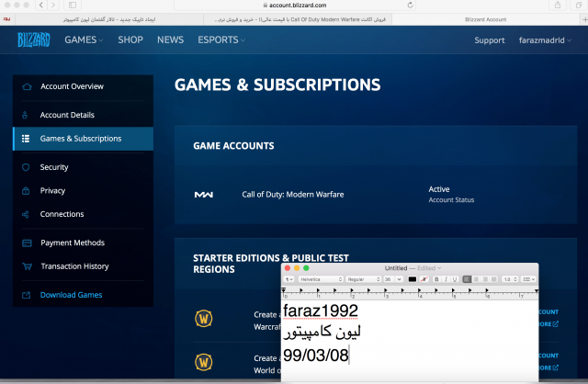Toggle underline formatting in TextEdit
588x384 pixels.
pos(454,279)
